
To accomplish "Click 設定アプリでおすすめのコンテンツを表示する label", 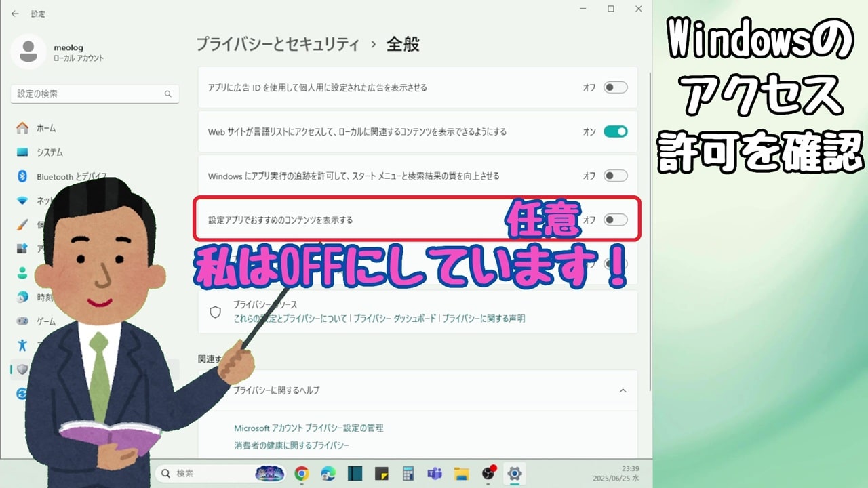I will point(280,220).
